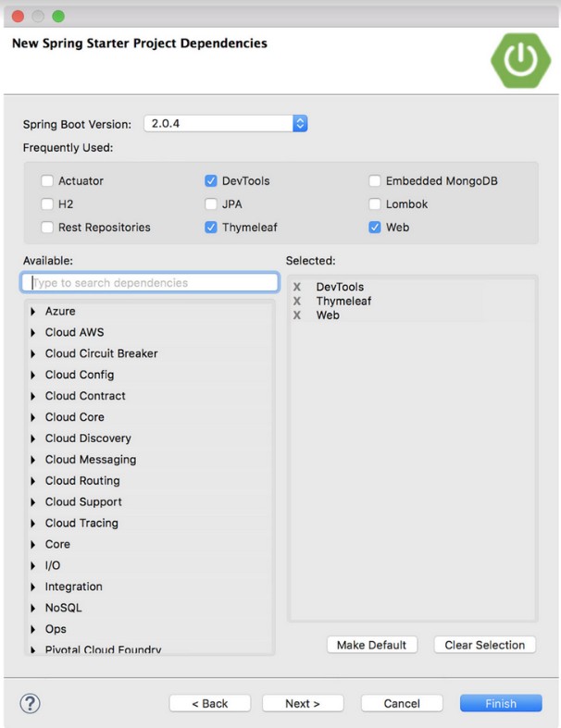Enable the Actuator checkbox
This screenshot has height=728, width=561.
47,181
